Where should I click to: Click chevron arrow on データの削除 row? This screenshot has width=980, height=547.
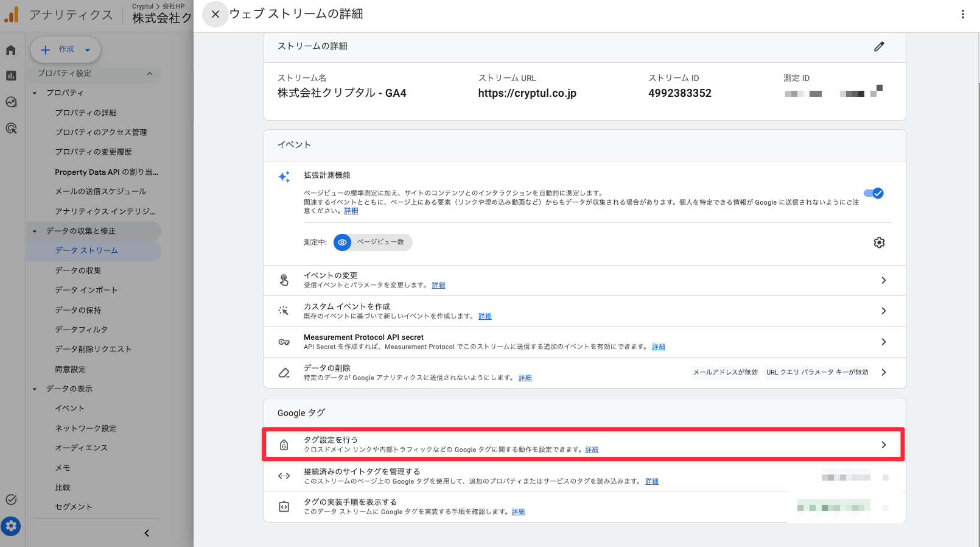(x=884, y=372)
